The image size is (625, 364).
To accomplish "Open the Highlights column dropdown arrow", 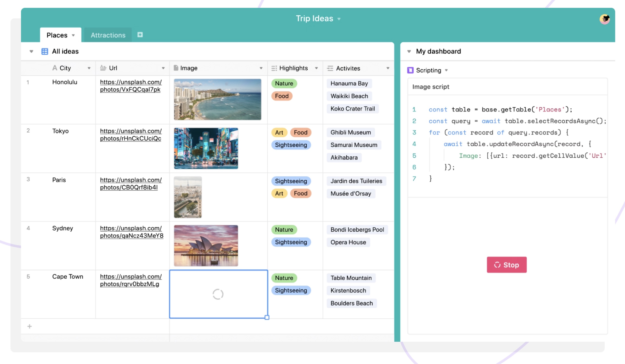I will pos(316,68).
